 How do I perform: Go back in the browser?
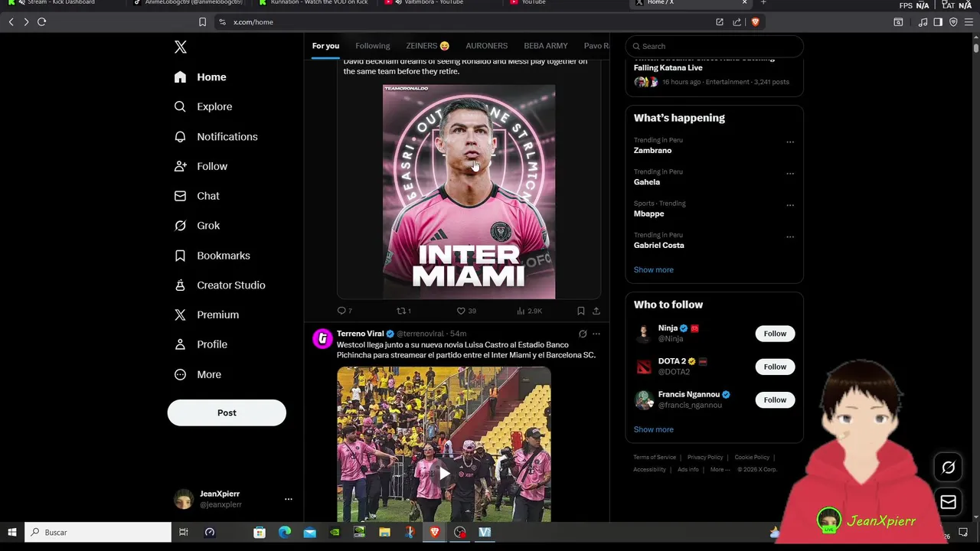coord(11,22)
